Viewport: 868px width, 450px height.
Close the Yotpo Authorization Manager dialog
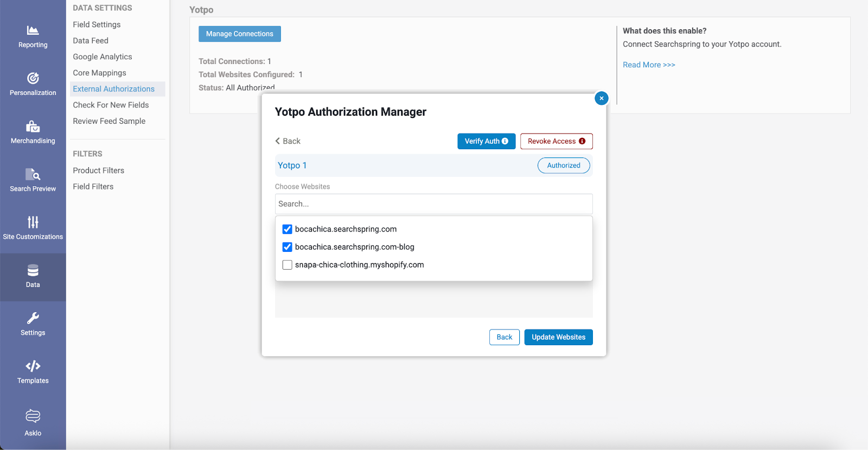pyautogui.click(x=601, y=98)
